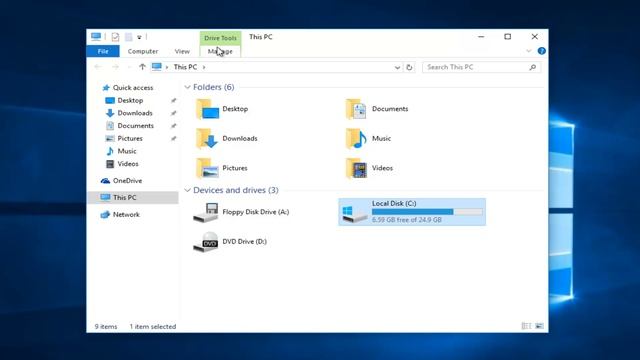Viewport: 640px width, 360px height.
Task: Open the Customize Quick Access Toolbar dropdown
Action: tap(139, 38)
